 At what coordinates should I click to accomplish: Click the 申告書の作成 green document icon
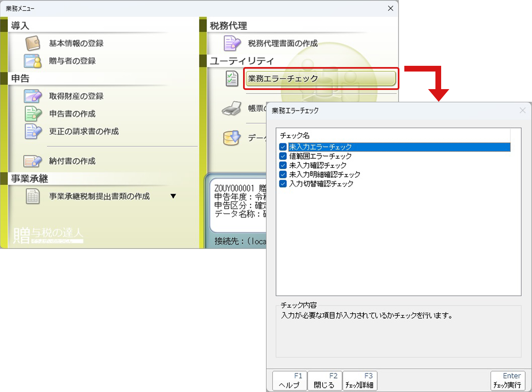coord(33,114)
